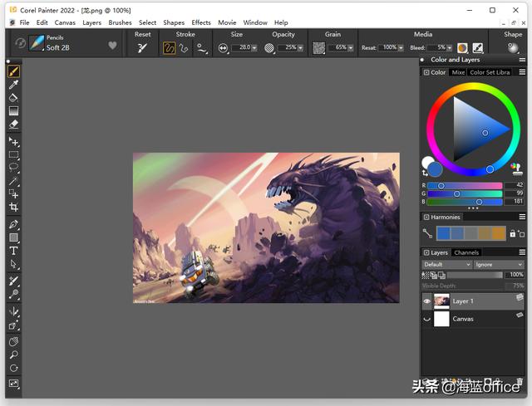This screenshot has width=532, height=406.
Task: Open the Effects menu
Action: 201,22
